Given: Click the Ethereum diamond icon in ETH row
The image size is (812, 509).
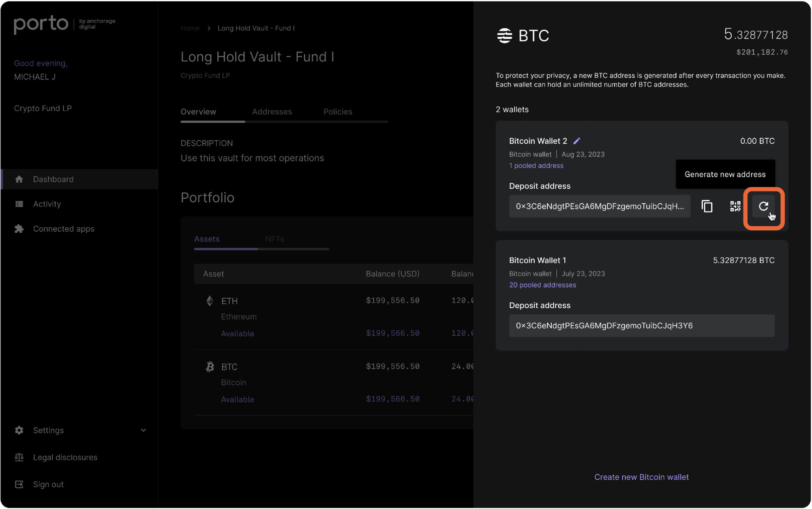Looking at the screenshot, I should coord(210,301).
